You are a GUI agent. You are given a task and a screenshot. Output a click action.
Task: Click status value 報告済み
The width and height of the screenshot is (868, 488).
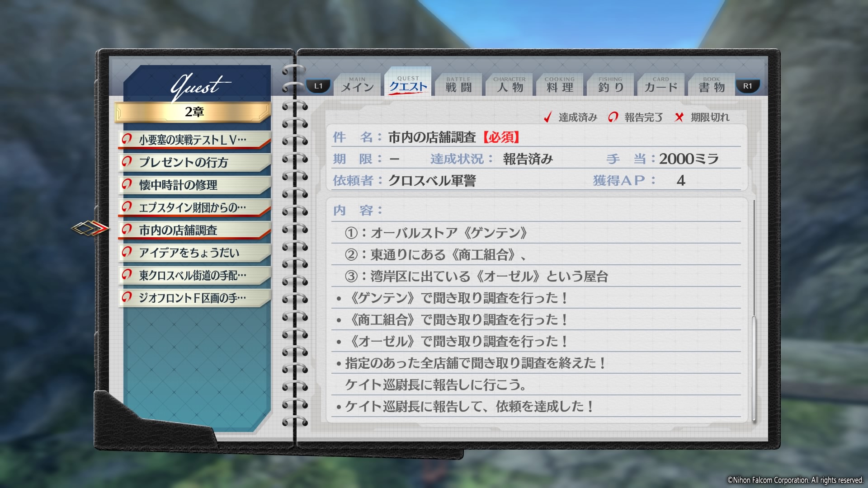coord(528,159)
